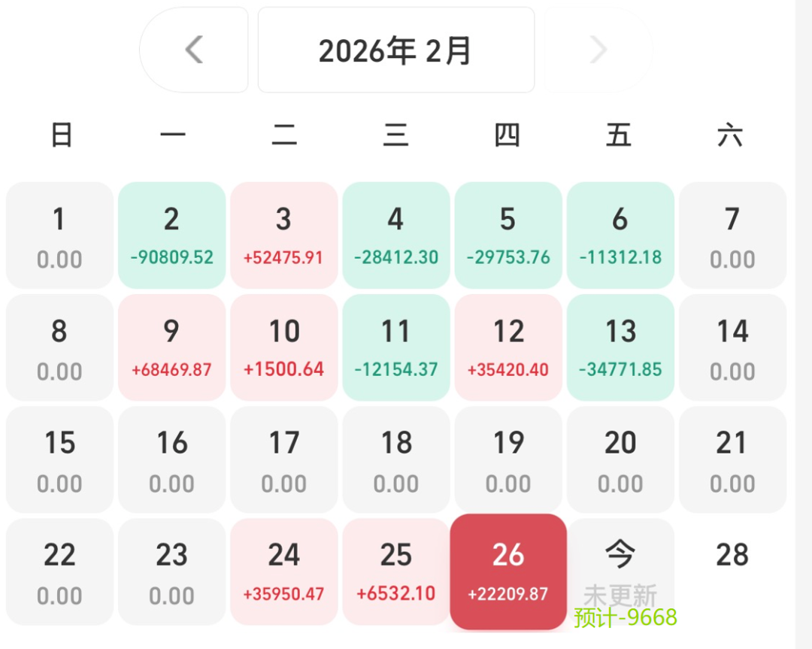
Task: Open day 12 showing +35420.40
Action: pos(508,347)
